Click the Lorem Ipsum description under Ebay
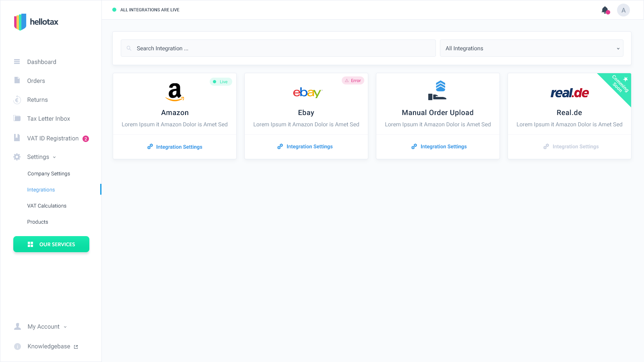 click(306, 124)
